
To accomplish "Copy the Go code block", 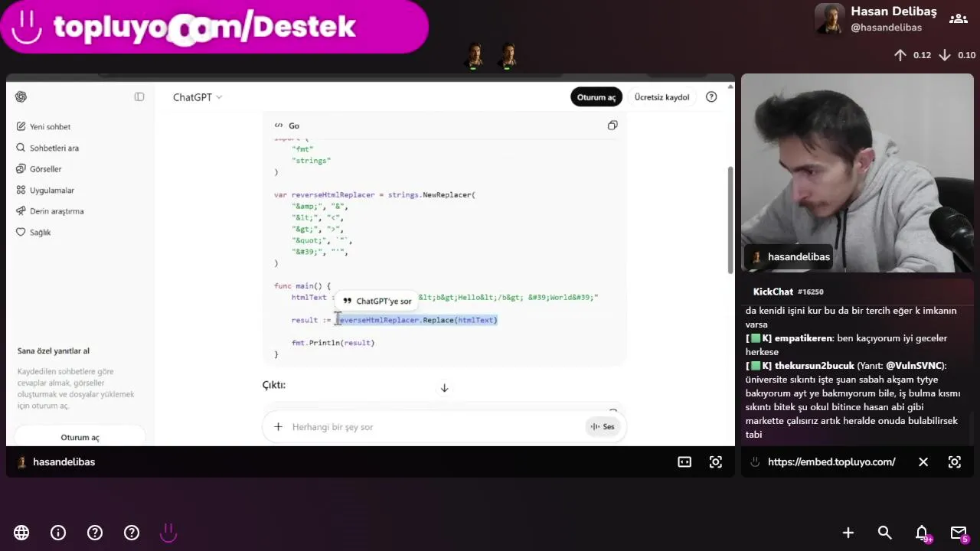I will 612,126.
